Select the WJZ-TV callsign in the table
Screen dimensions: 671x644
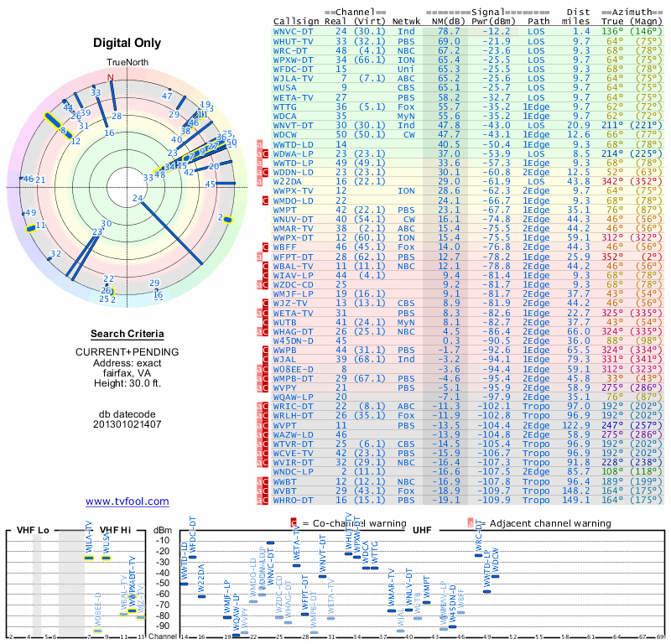point(290,304)
